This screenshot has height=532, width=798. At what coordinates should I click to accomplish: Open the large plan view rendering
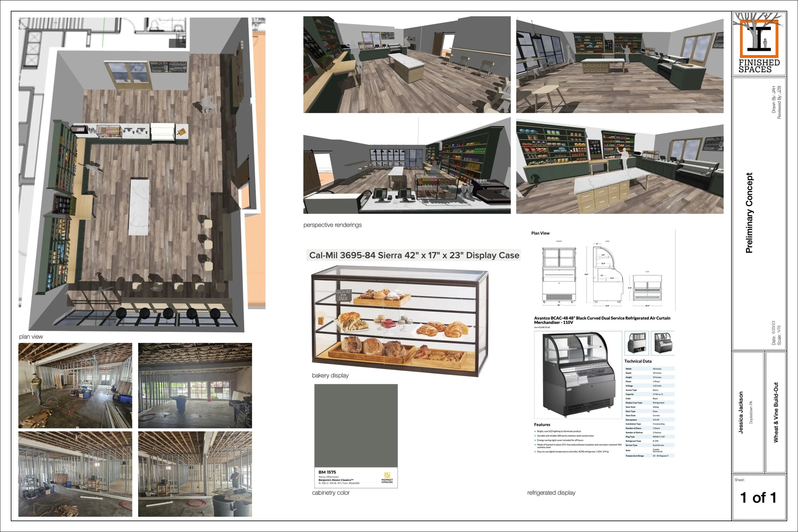click(142, 174)
